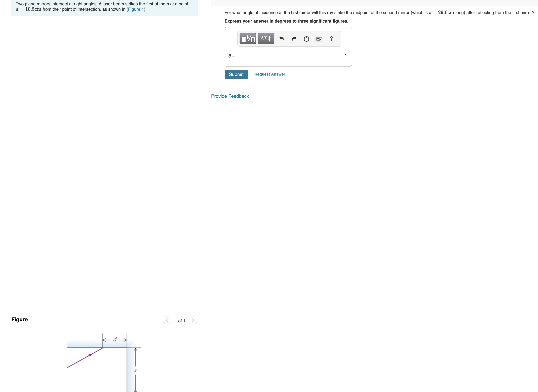This screenshot has height=392, width=538.
Task: Click the θ answer input field
Action: point(289,56)
